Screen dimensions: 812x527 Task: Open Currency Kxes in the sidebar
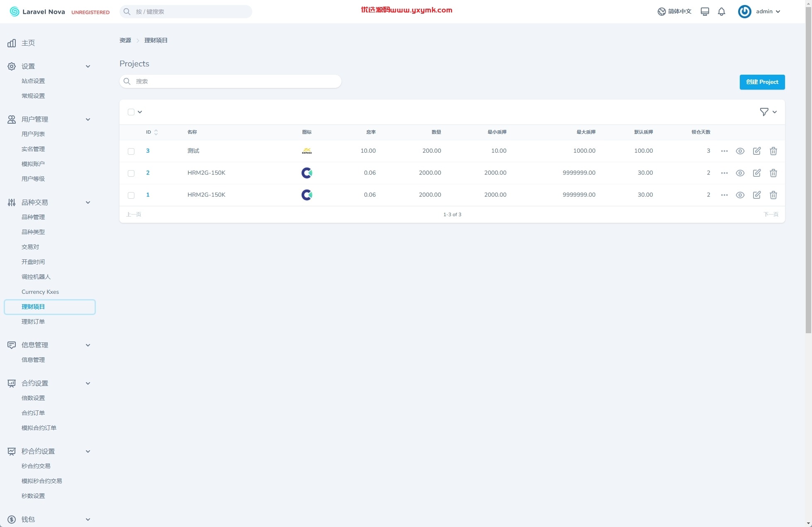[x=40, y=292]
